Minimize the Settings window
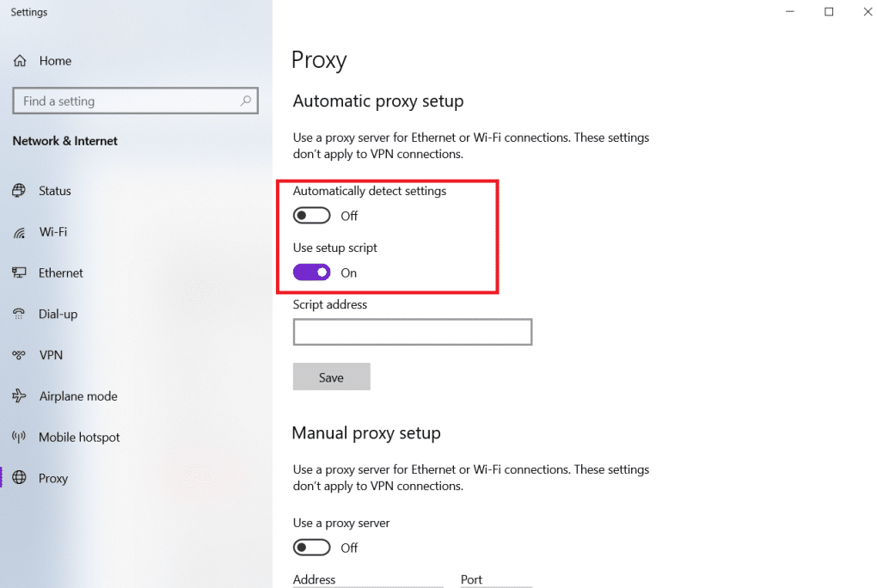This screenshot has height=588, width=877. pyautogui.click(x=790, y=12)
